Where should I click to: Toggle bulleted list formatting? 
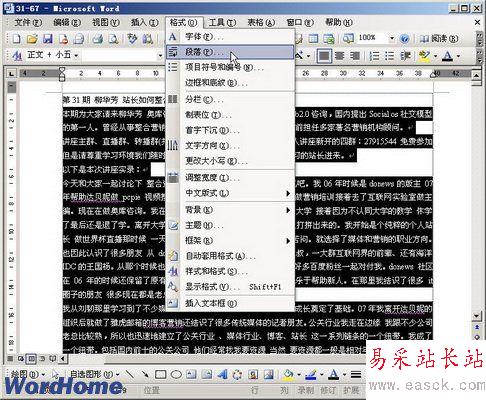[x=389, y=56]
